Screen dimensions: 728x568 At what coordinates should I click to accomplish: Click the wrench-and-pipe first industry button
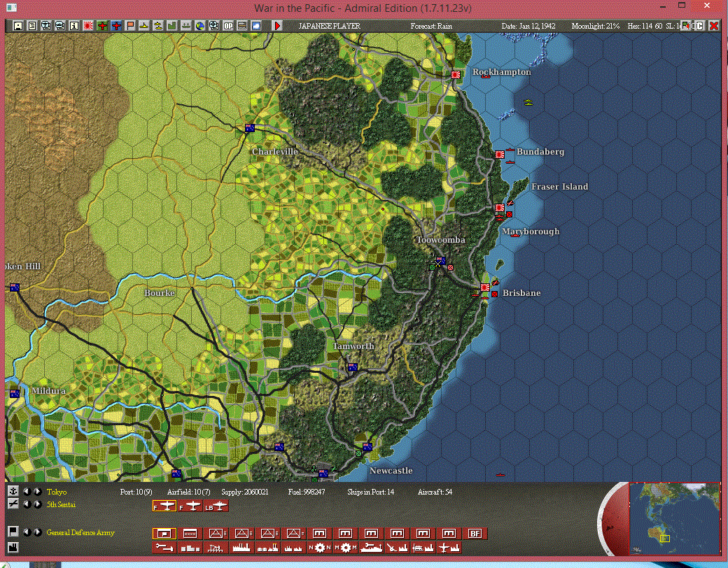click(164, 548)
